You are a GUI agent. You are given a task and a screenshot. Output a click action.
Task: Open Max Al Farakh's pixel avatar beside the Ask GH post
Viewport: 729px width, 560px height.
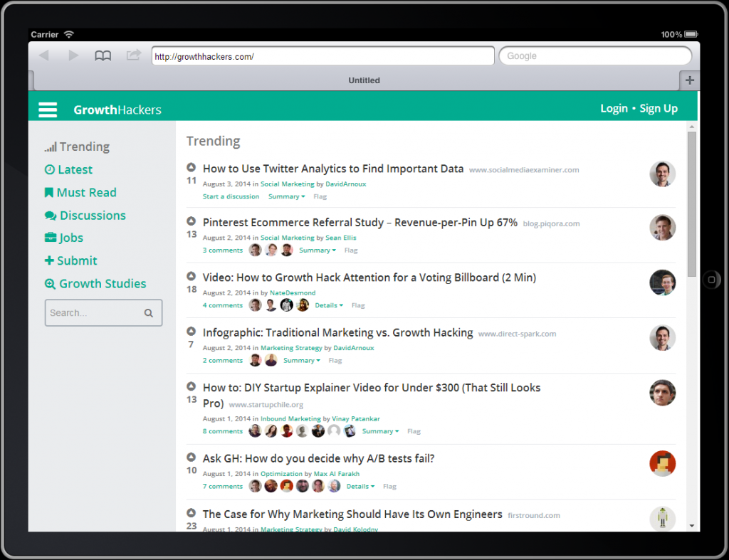coord(663,463)
